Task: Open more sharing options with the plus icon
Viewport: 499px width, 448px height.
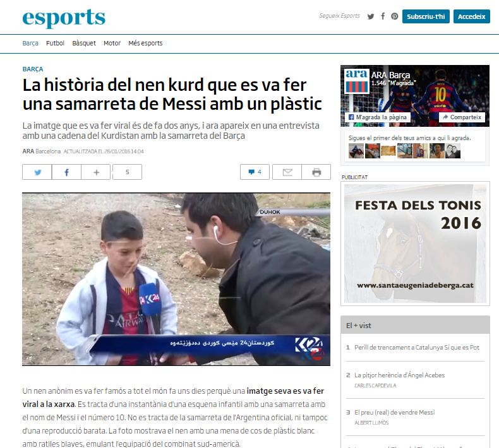Action: click(x=96, y=172)
